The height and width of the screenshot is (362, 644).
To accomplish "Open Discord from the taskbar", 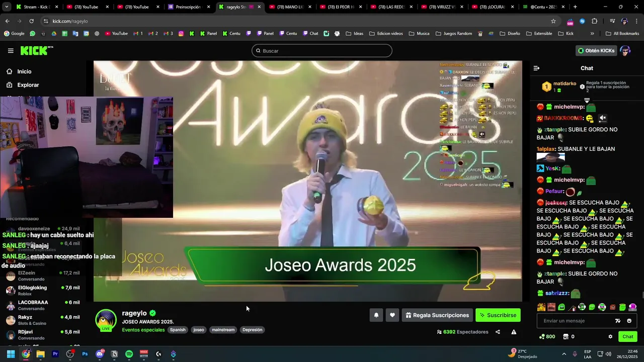I will pyautogui.click(x=100, y=354).
